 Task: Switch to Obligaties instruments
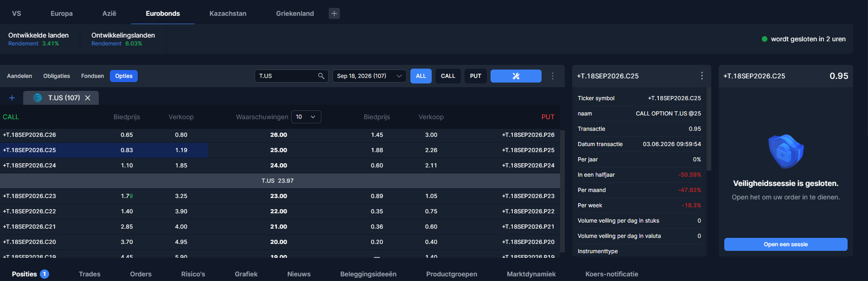point(57,76)
